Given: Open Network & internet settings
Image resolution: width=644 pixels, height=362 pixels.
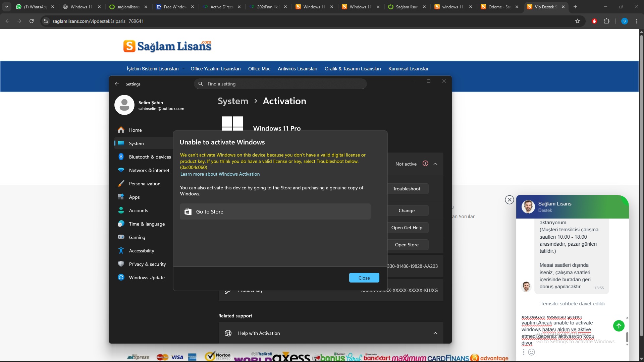Looking at the screenshot, I should tap(144, 170).
